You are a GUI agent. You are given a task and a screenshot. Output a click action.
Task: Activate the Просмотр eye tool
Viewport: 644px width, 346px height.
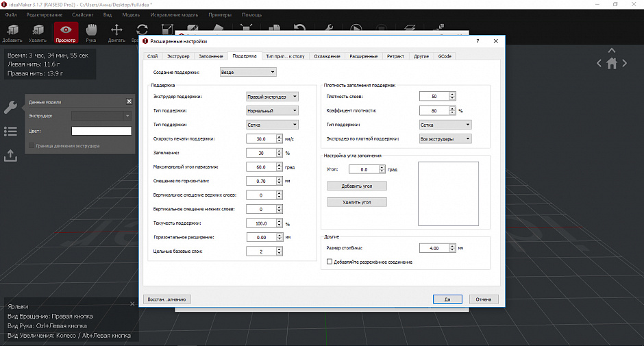click(66, 33)
